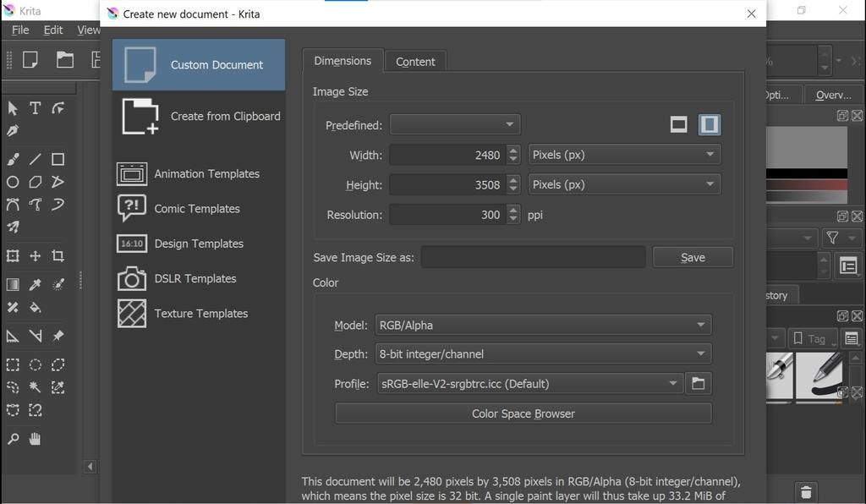
Task: Increase the Width value with stepper
Action: point(513,151)
